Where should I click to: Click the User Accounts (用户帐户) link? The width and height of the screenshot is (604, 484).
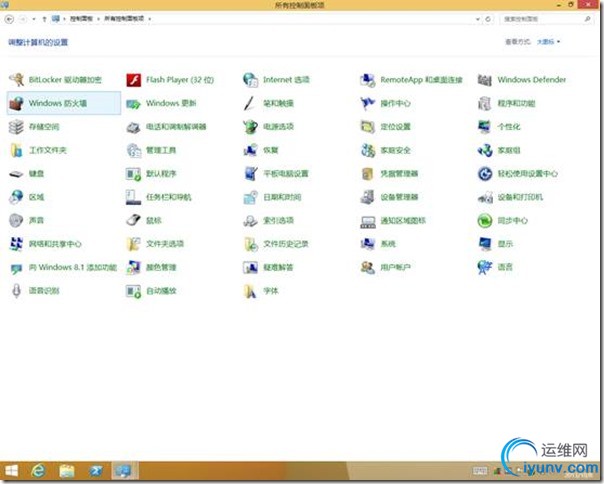395,267
